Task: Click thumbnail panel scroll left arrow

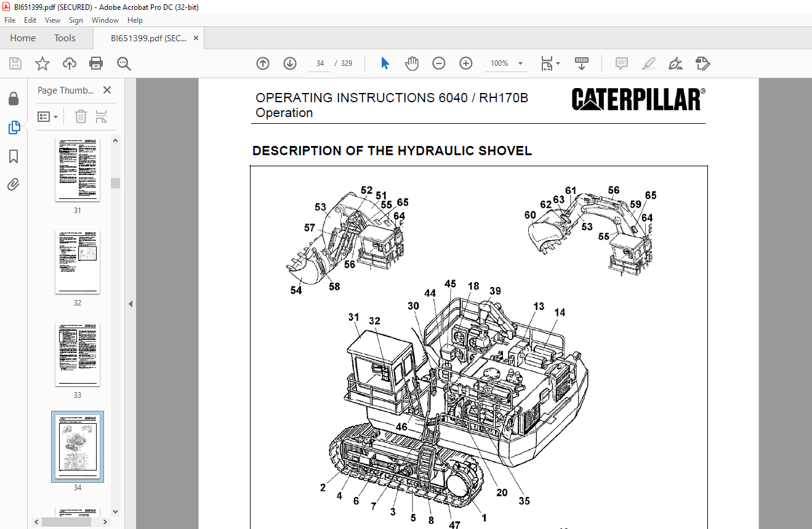Action: 37,522
